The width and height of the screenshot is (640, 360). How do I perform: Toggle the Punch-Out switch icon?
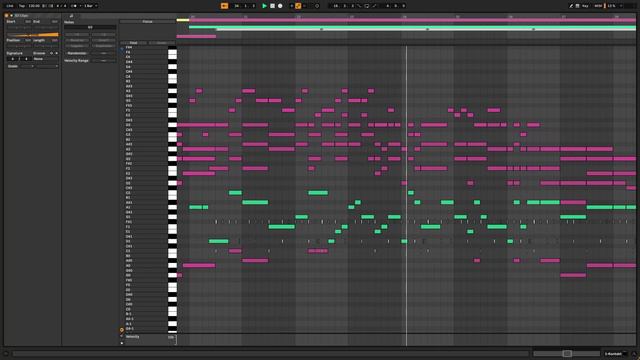click(374, 6)
